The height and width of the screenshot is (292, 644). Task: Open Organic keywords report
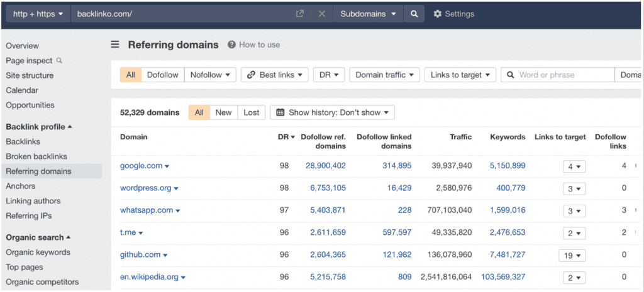pos(38,252)
